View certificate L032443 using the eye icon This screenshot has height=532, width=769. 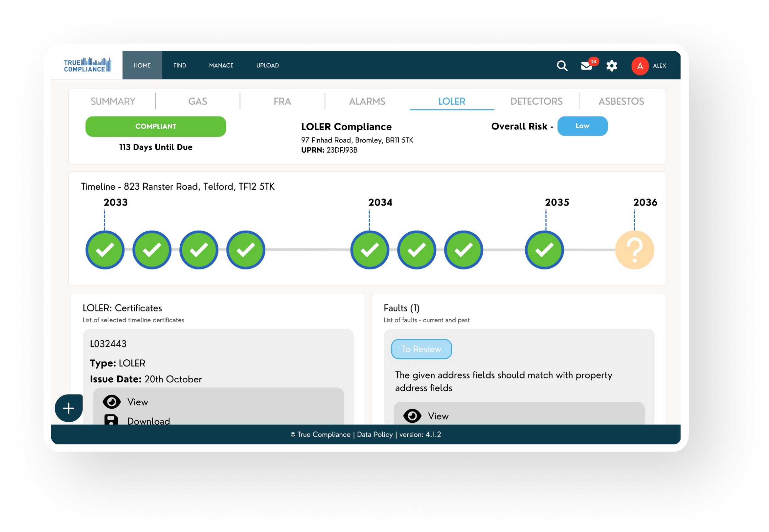[112, 402]
